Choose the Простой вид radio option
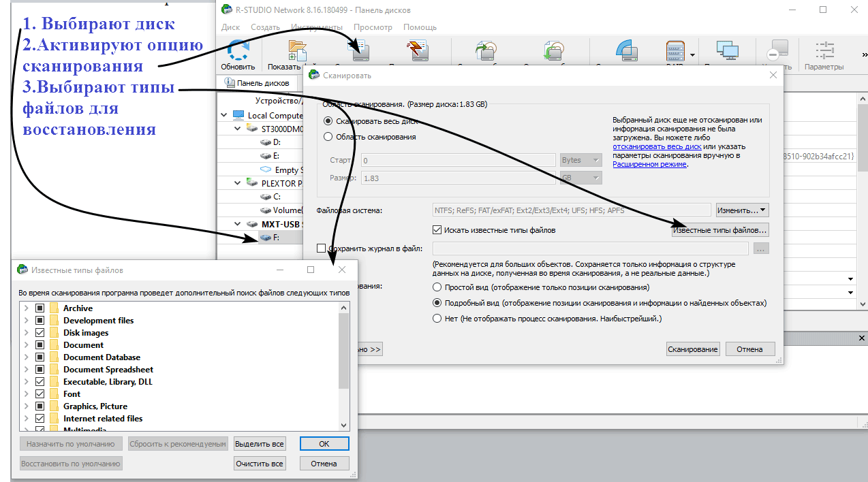This screenshot has height=482, width=868. coord(437,287)
